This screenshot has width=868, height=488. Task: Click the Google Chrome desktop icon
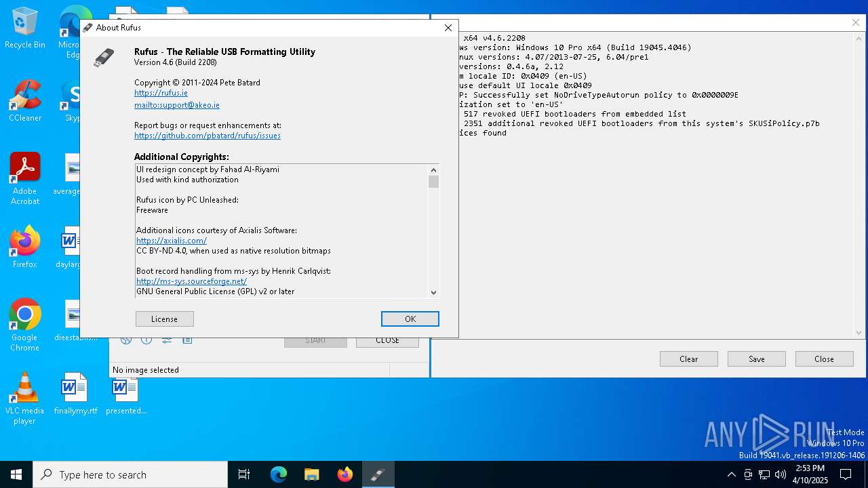point(25,325)
